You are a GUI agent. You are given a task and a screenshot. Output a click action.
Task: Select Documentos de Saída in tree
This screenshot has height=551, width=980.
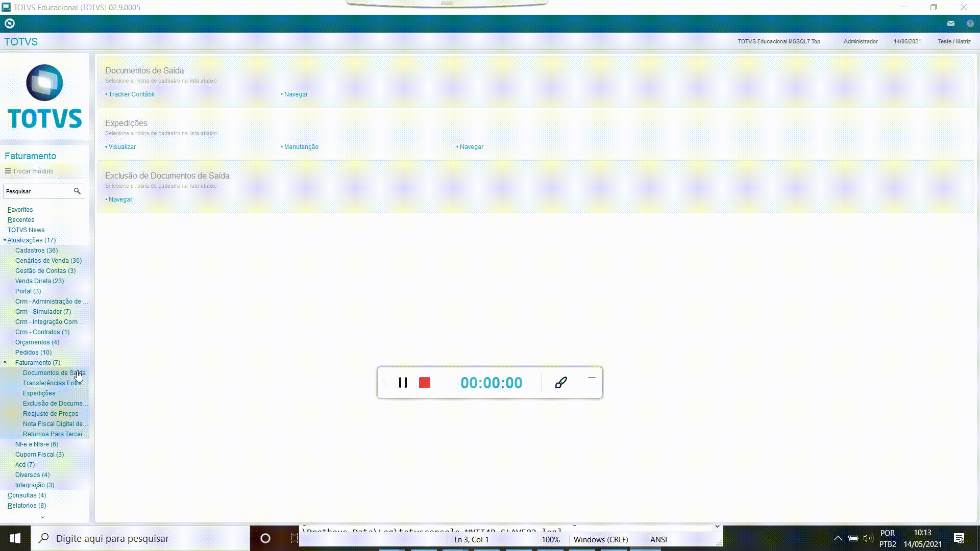click(x=54, y=373)
